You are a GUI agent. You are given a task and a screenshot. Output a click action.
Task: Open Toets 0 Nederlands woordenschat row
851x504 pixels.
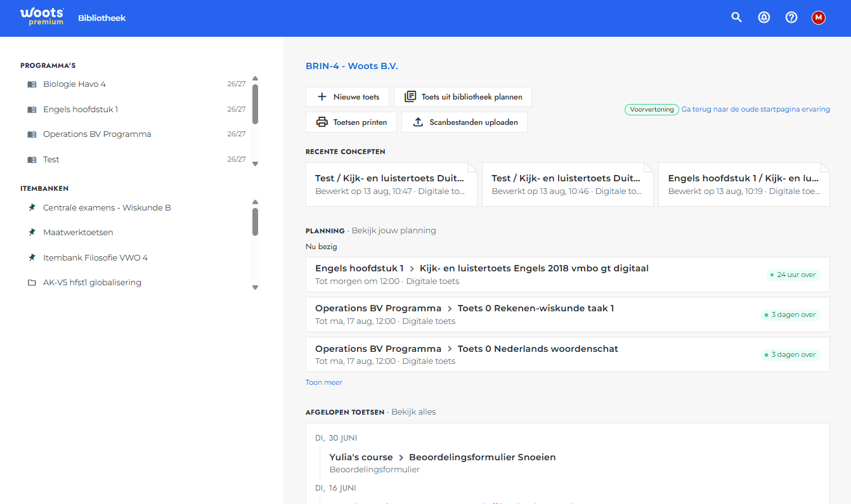coord(568,354)
